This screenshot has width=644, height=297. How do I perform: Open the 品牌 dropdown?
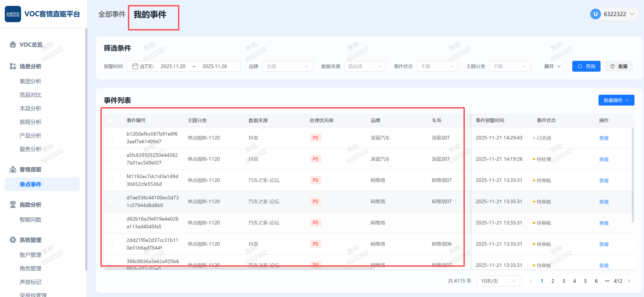(x=287, y=66)
